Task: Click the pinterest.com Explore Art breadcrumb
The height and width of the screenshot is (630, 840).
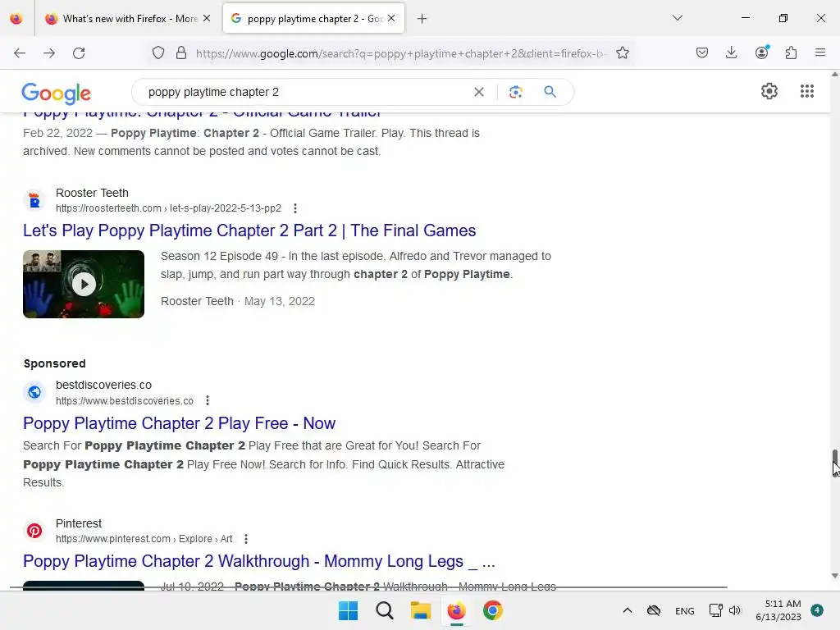Action: pyautogui.click(x=144, y=539)
